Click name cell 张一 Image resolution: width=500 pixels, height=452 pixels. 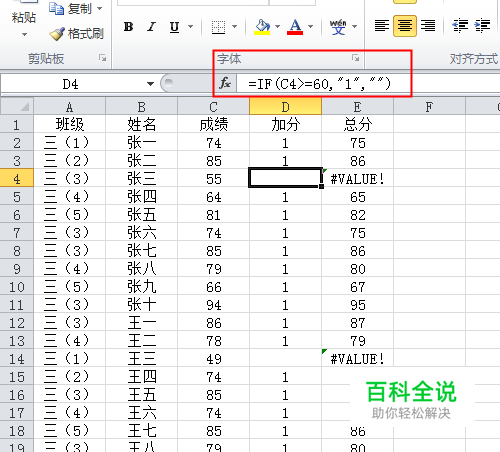[141, 142]
